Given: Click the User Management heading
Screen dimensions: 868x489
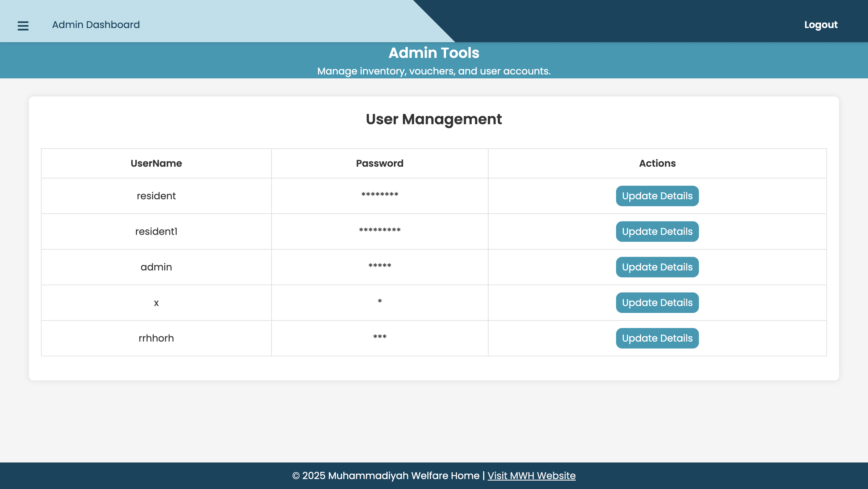Looking at the screenshot, I should (x=434, y=119).
